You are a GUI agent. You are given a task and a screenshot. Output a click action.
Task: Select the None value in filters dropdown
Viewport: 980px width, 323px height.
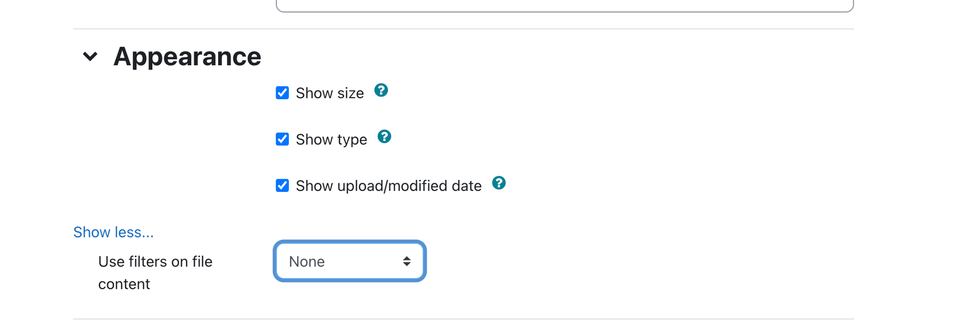307,262
